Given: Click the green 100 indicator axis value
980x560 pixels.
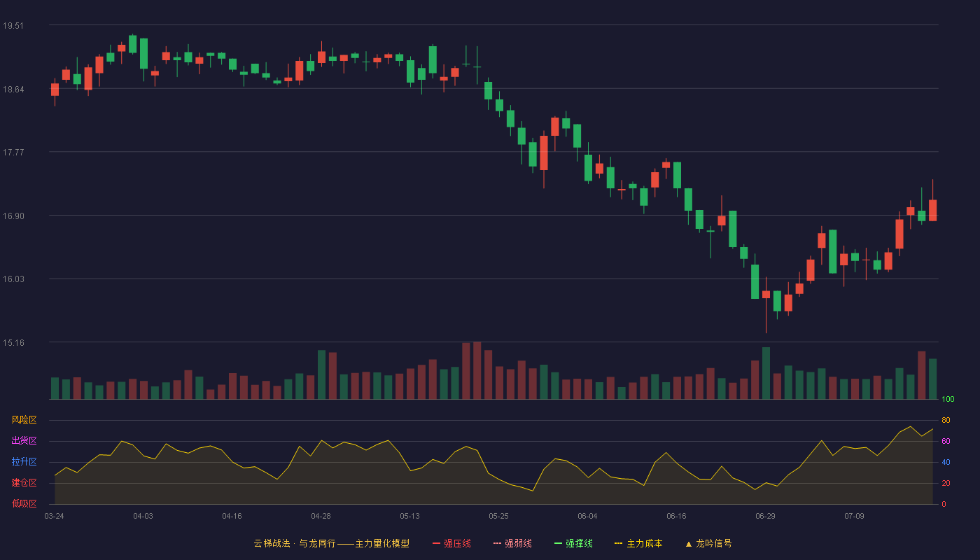Looking at the screenshot, I should 948,400.
